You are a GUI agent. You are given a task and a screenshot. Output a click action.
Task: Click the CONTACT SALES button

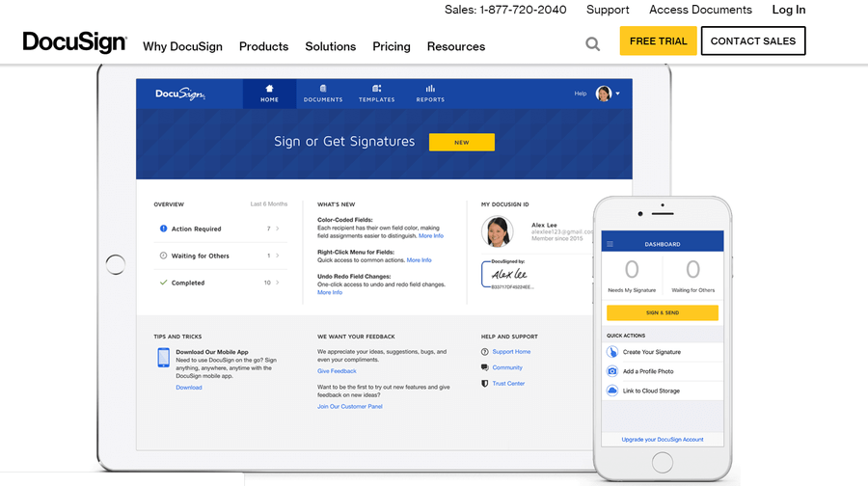point(753,40)
